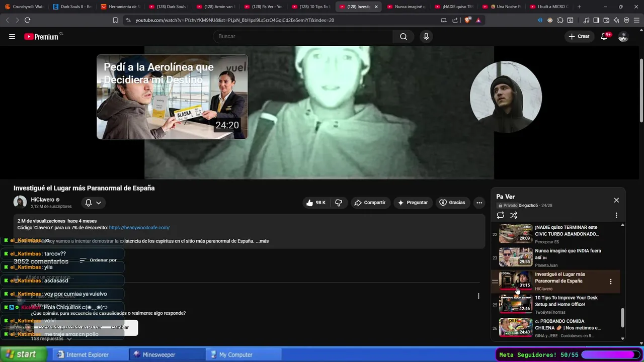Click the hooded channel watermark circle
The height and width of the screenshot is (362, 644).
tap(506, 97)
